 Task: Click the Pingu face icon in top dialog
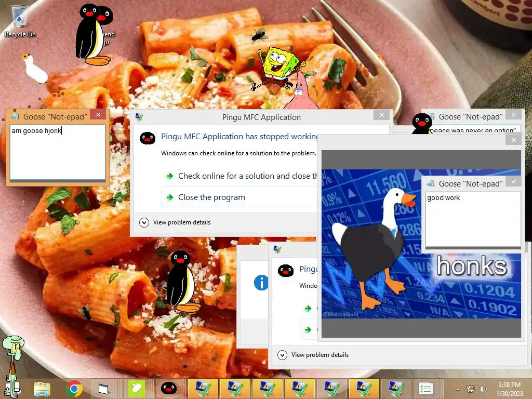[148, 138]
